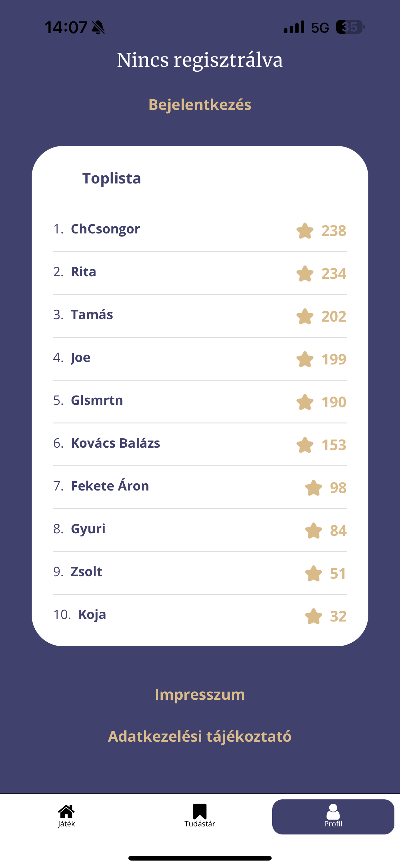Click the muted bell icon in status bar
Image resolution: width=400 pixels, height=868 pixels.
click(98, 27)
